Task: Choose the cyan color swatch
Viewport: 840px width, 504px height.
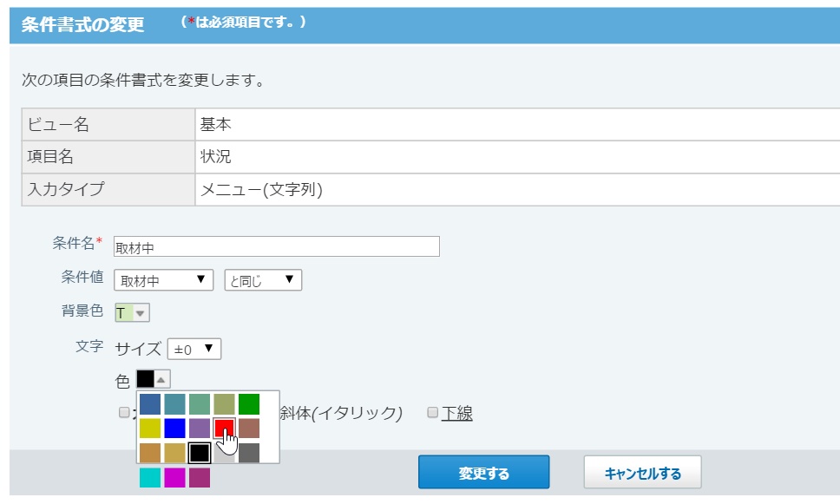Action: (x=150, y=478)
